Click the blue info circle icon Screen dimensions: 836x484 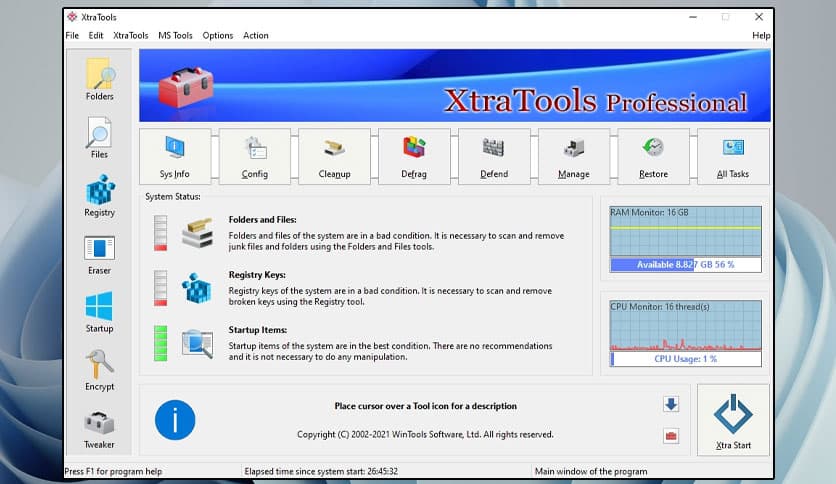[x=175, y=420]
